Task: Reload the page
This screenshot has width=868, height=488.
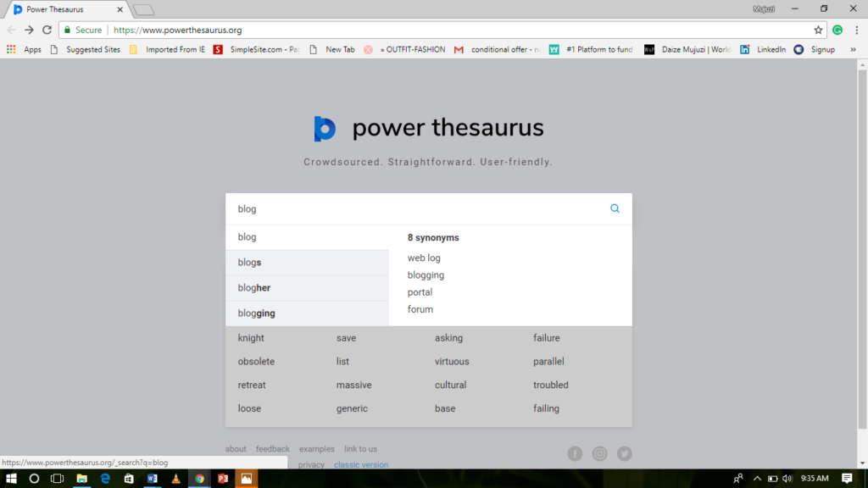Action: [x=47, y=30]
